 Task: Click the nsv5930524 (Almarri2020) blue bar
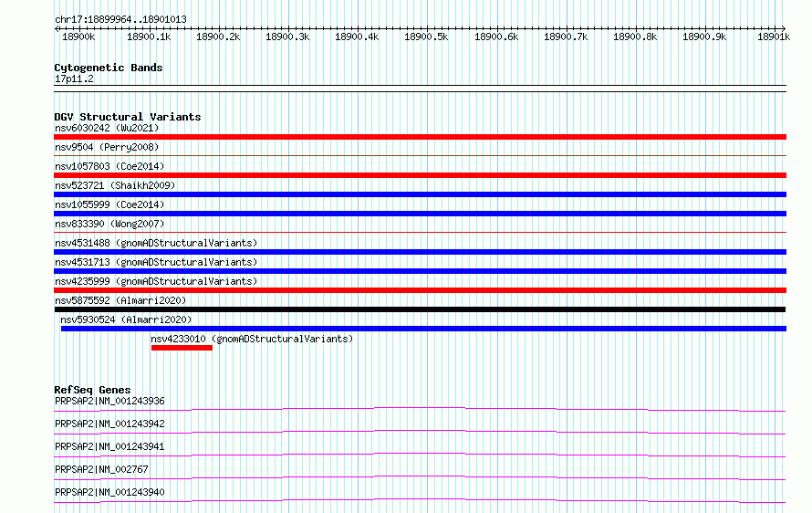click(x=423, y=329)
